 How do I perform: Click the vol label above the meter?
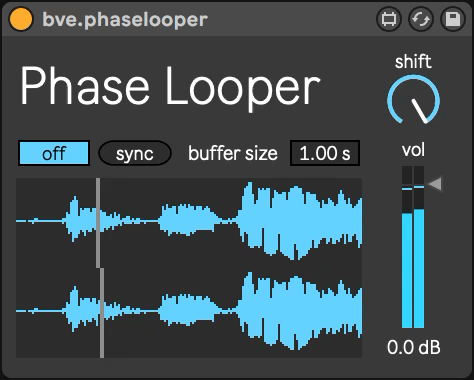click(413, 150)
